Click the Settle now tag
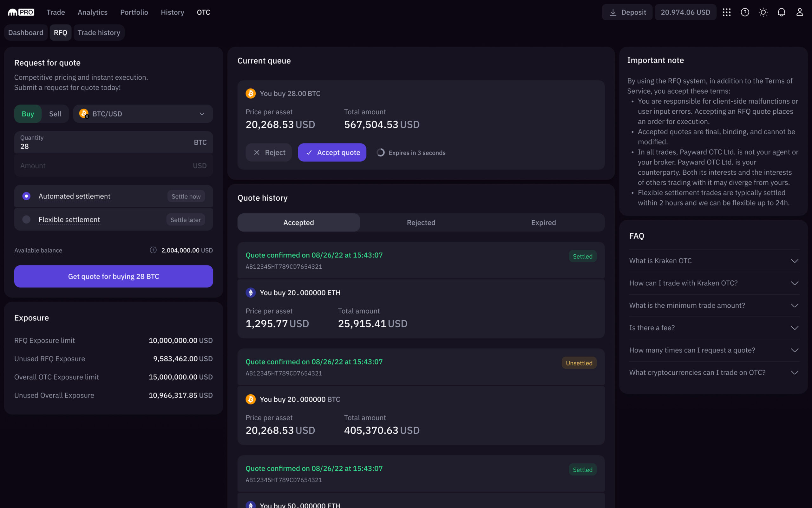812x508 pixels. tap(186, 196)
